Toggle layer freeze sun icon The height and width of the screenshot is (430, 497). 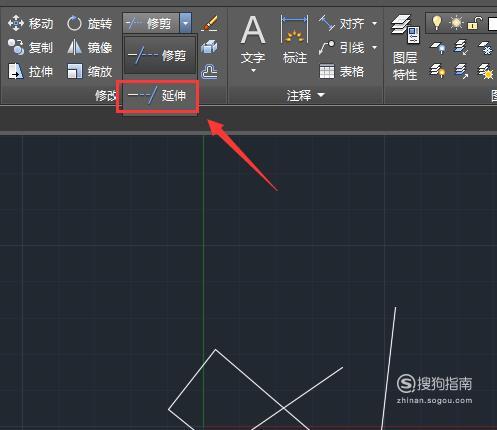456,23
